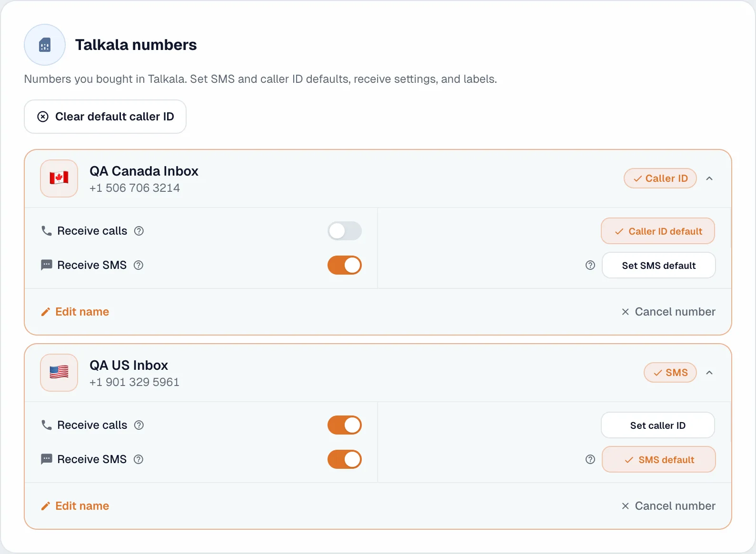This screenshot has width=756, height=554.
Task: Collapse the QA Canada Inbox card
Action: [709, 178]
